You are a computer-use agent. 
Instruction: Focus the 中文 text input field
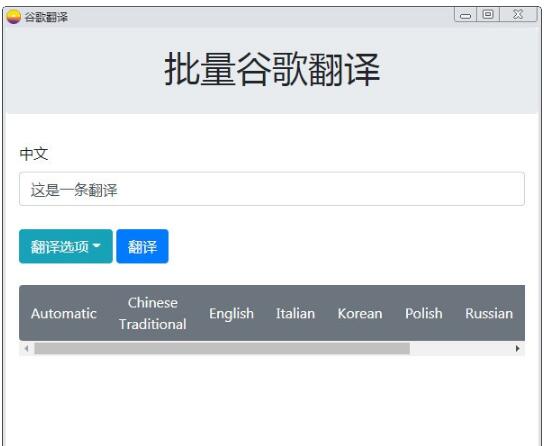pyautogui.click(x=272, y=189)
